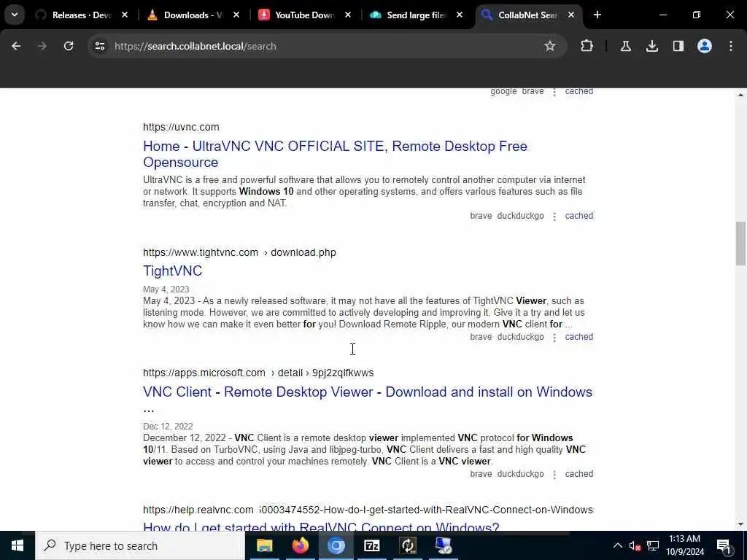Image resolution: width=747 pixels, height=560 pixels.
Task: Open the notification center icon
Action: (x=724, y=545)
